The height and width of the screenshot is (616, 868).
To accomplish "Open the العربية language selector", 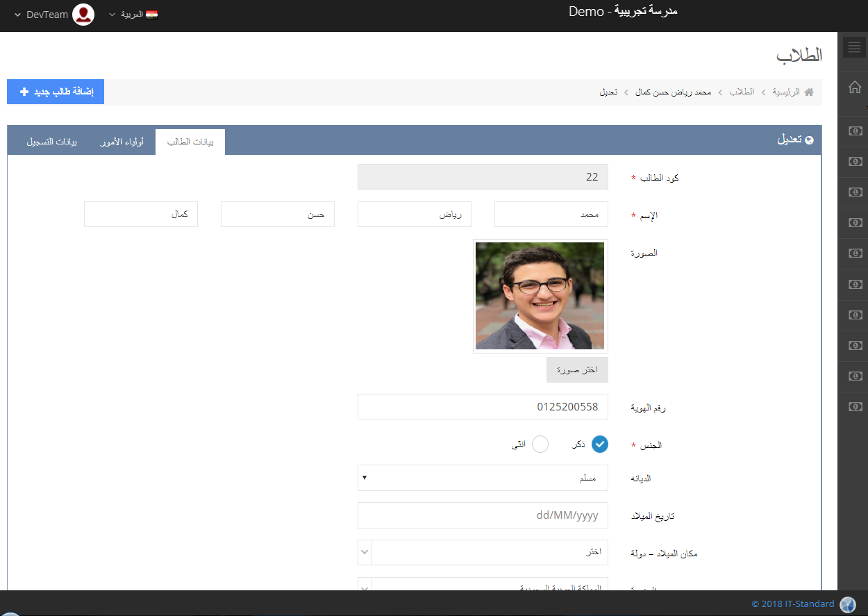I will tap(133, 15).
